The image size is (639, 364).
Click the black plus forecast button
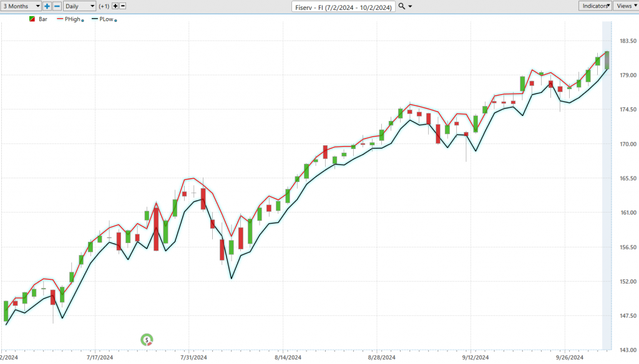(x=115, y=6)
